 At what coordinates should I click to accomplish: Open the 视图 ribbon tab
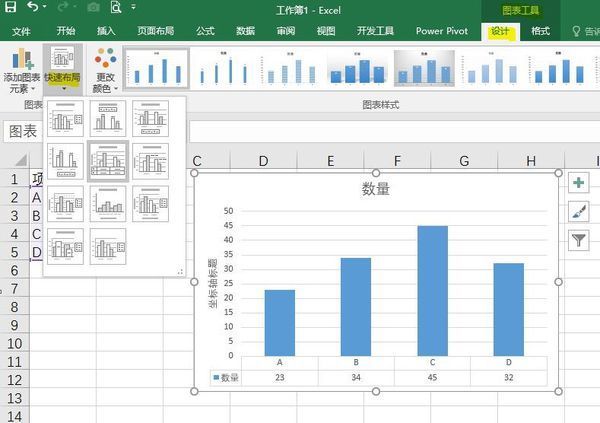(x=326, y=31)
